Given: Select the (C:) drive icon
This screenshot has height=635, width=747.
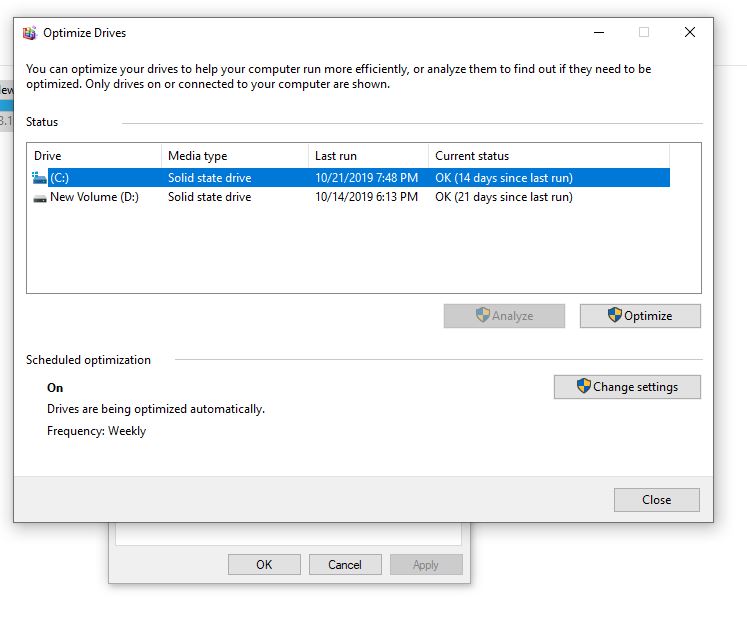Looking at the screenshot, I should pyautogui.click(x=40, y=178).
